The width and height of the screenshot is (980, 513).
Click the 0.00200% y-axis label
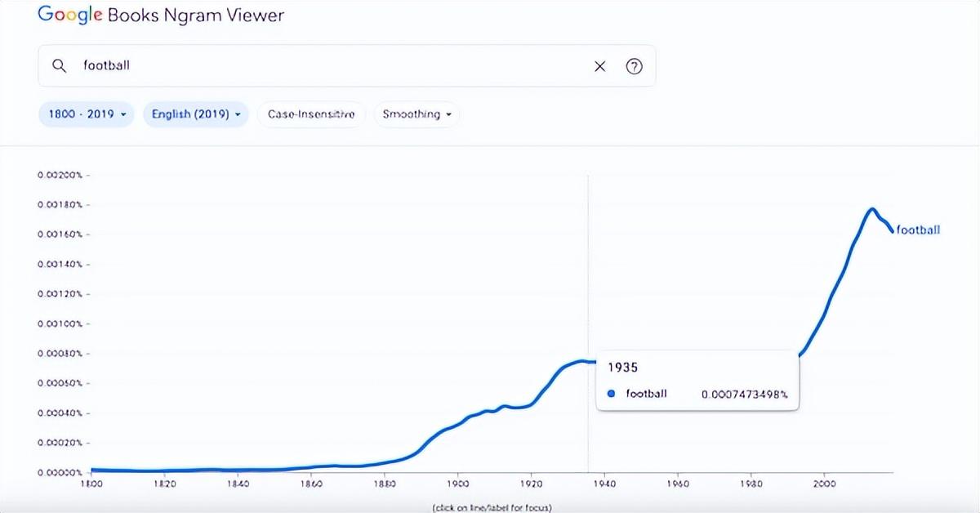pos(60,175)
